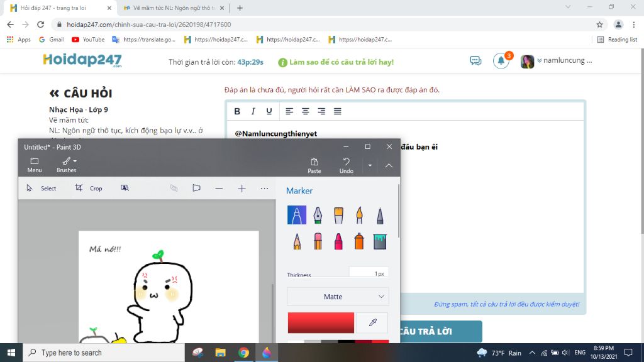This screenshot has width=644, height=362.
Task: Zoom in with the plus button
Action: click(241, 189)
